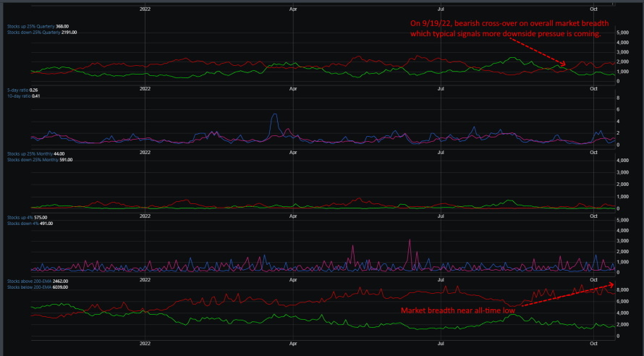Click the 8,000 tick on 200-EMA axis
This screenshot has width=644, height=356.
(622, 290)
